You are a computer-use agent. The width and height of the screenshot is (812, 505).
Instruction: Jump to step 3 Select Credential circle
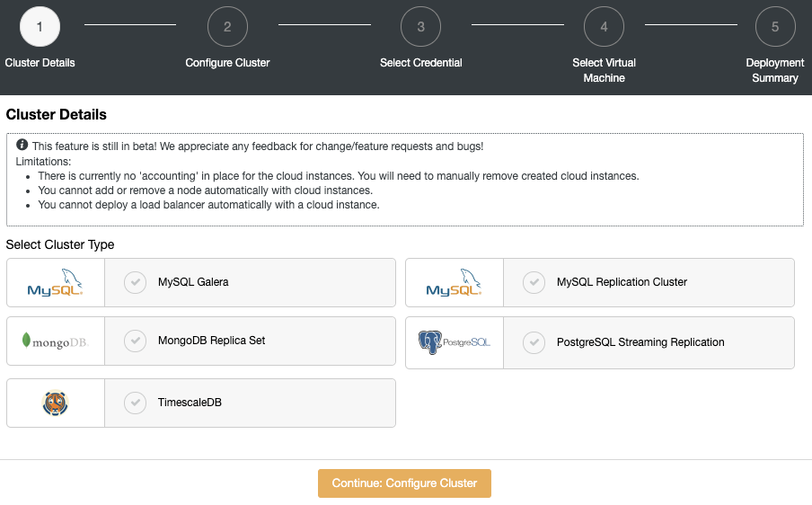click(x=420, y=26)
